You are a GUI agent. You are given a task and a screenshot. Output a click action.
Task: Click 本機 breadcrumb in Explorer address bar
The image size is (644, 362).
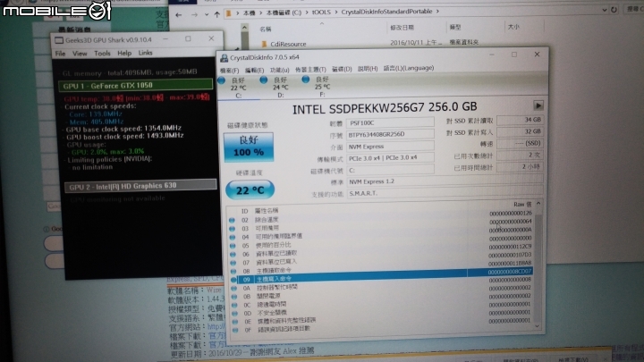pyautogui.click(x=249, y=13)
